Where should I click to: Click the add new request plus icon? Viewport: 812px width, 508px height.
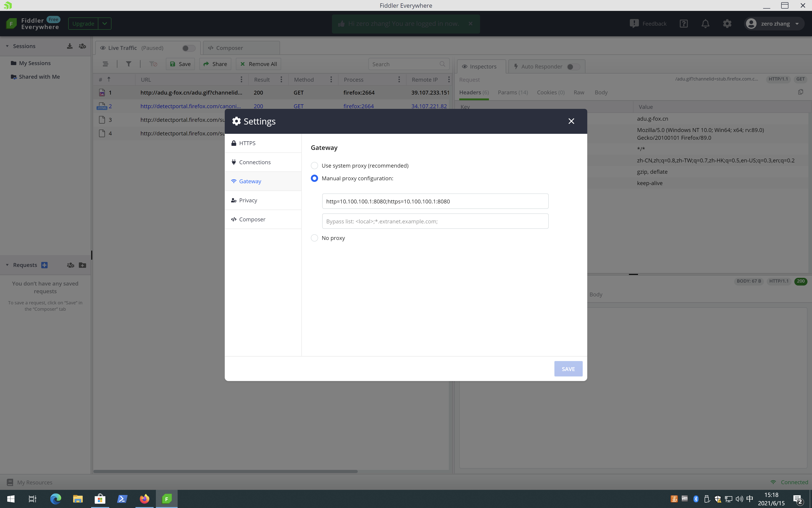tap(44, 265)
